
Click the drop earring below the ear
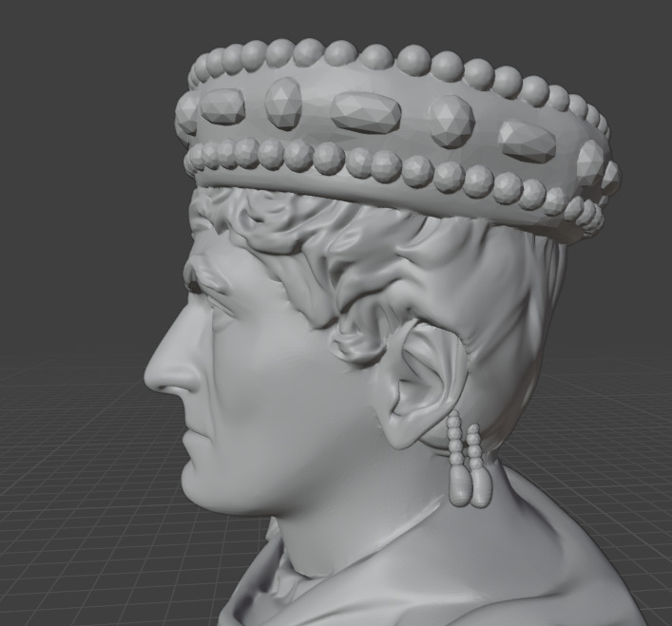pyautogui.click(x=469, y=459)
